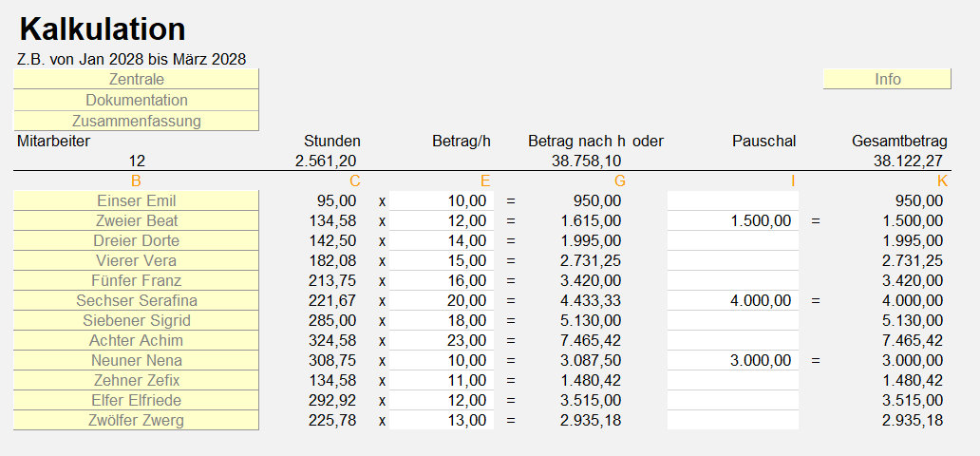Screen dimensions: 980x456
Task: Go to Zusammenfassung
Action: coord(136,121)
